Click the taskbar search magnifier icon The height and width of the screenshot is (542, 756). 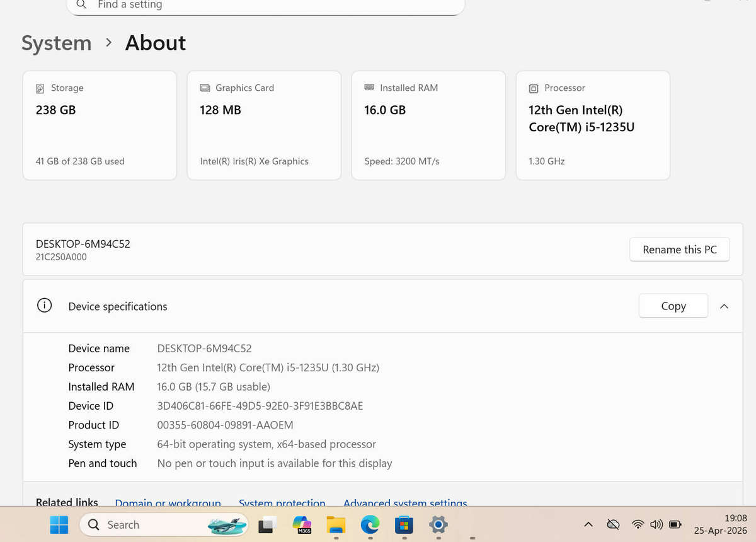point(94,524)
